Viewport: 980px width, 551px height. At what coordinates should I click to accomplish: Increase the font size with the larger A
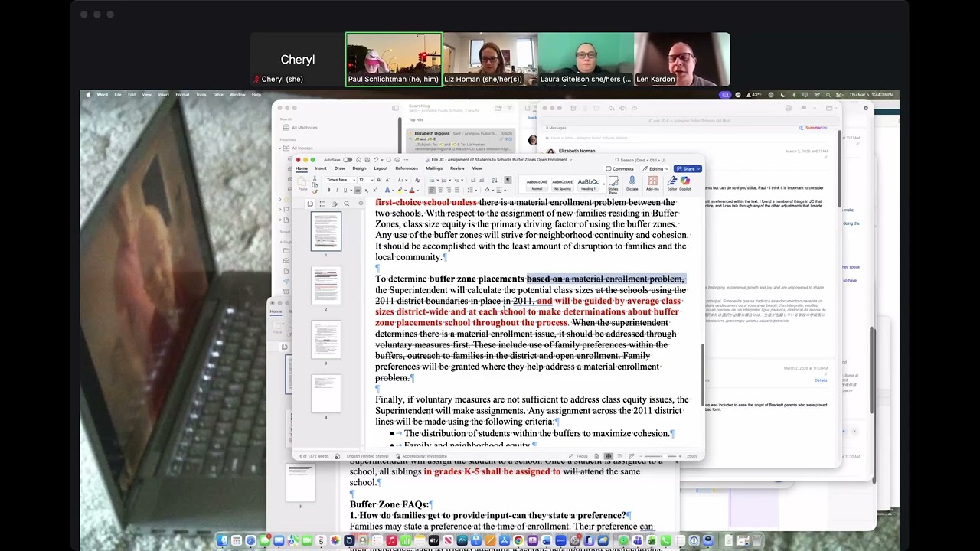coord(379,180)
